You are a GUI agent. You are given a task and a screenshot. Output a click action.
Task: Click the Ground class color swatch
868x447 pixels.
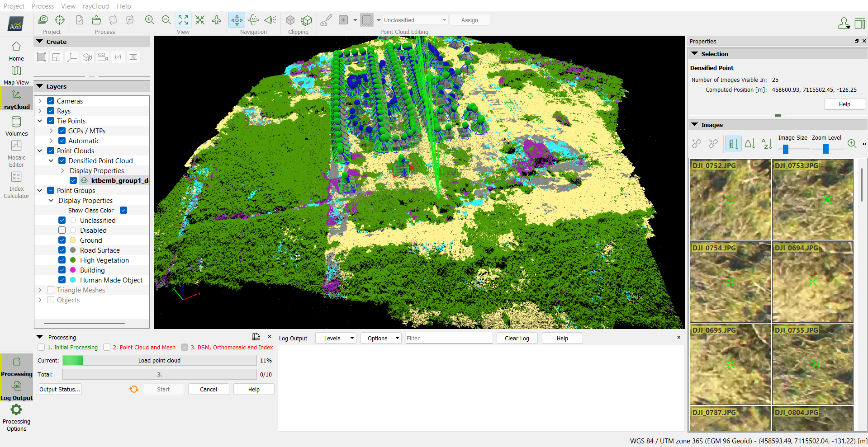[x=73, y=240]
